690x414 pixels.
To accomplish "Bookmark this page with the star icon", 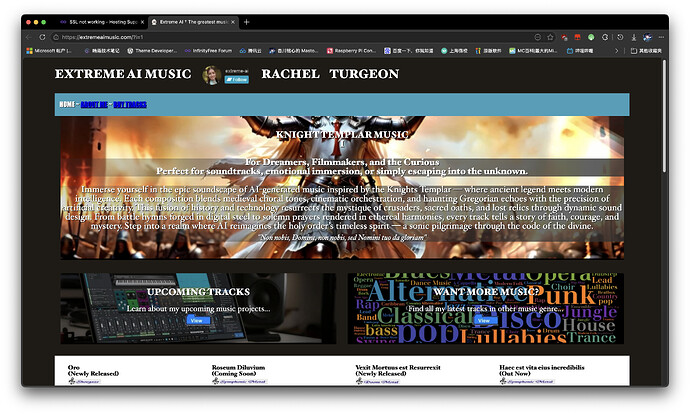I will (550, 37).
